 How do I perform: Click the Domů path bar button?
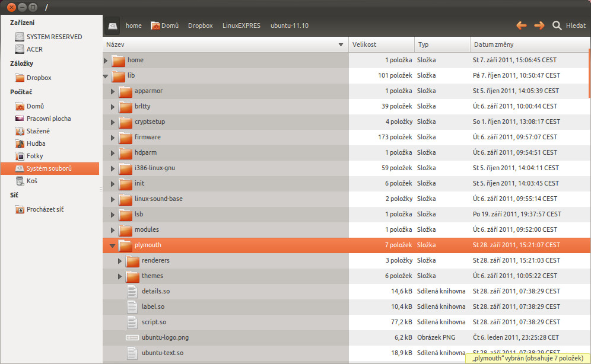165,25
